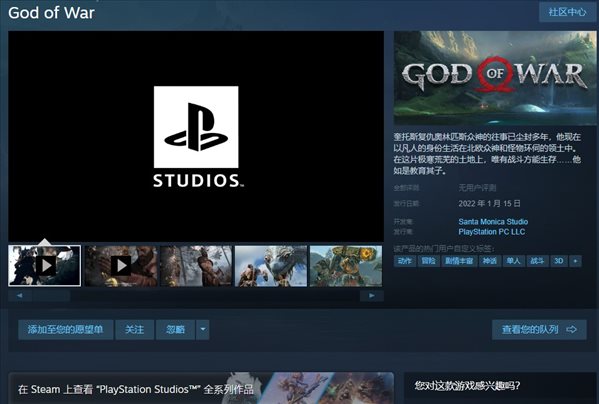Click the God of War header capsule image
599x404 pixels.
click(495, 78)
